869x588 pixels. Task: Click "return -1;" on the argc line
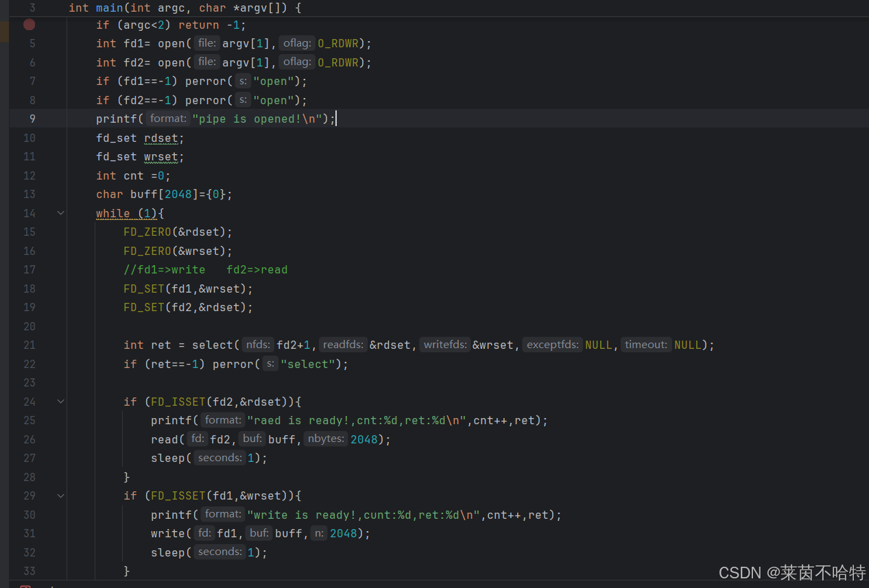pos(213,25)
